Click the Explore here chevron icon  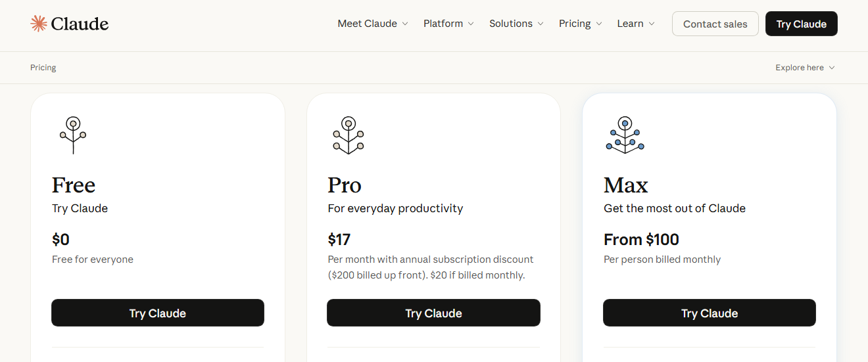(x=832, y=68)
